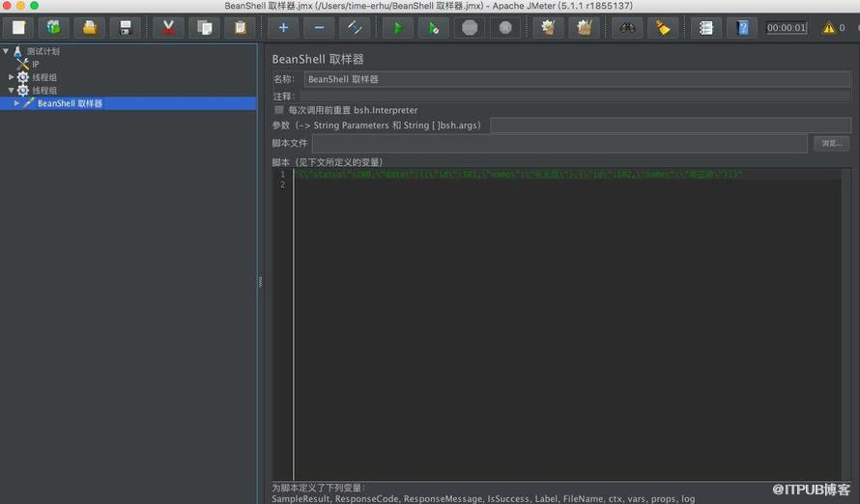Expand the first 线程组 tree node
Viewport: 860px width, 504px height.
[x=11, y=77]
